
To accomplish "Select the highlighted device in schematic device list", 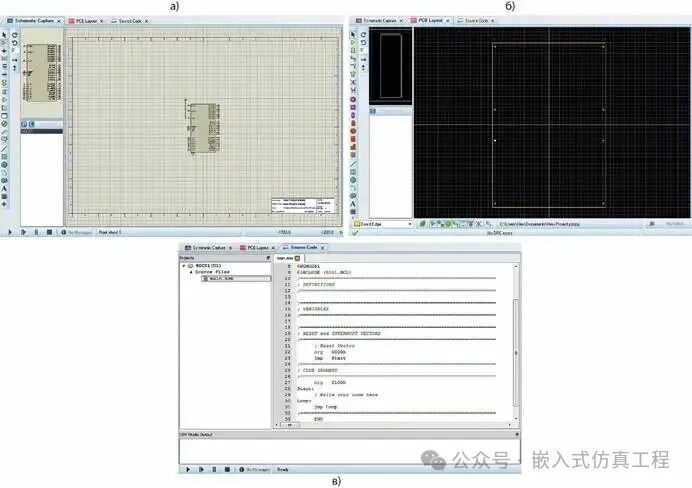I will pos(41,131).
